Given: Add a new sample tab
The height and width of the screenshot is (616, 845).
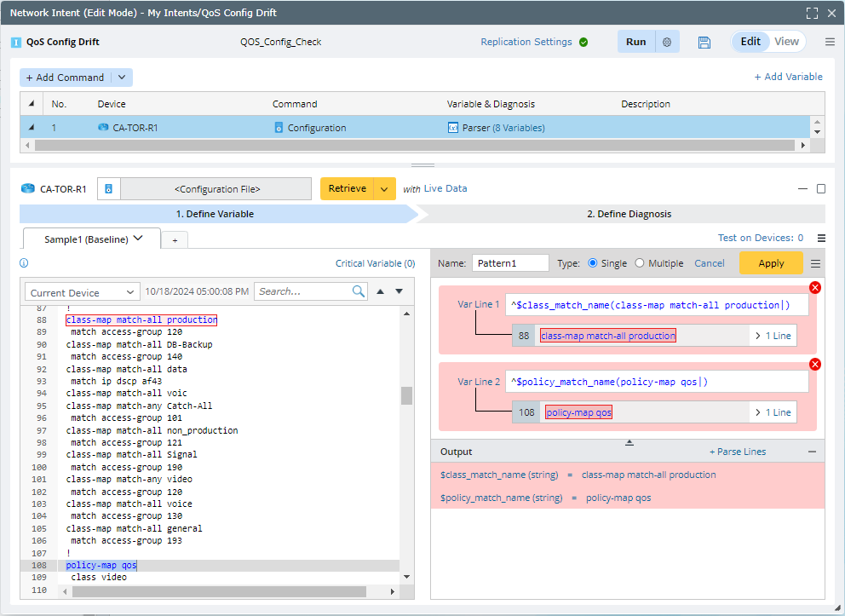Looking at the screenshot, I should click(175, 240).
